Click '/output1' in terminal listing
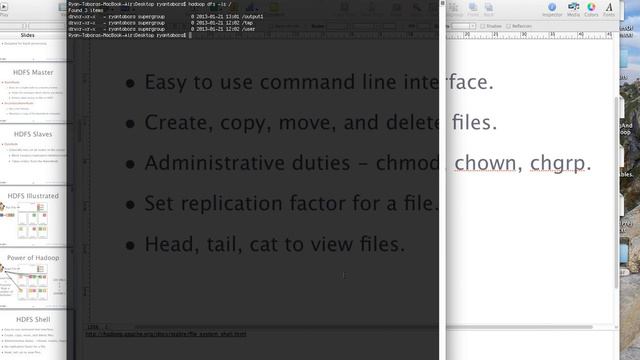Viewport: 640px width, 360px height. point(253,17)
